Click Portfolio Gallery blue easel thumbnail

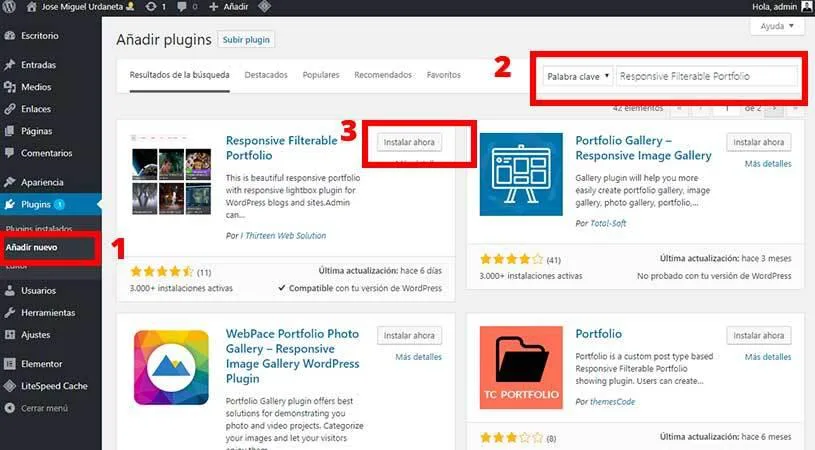coord(521,175)
